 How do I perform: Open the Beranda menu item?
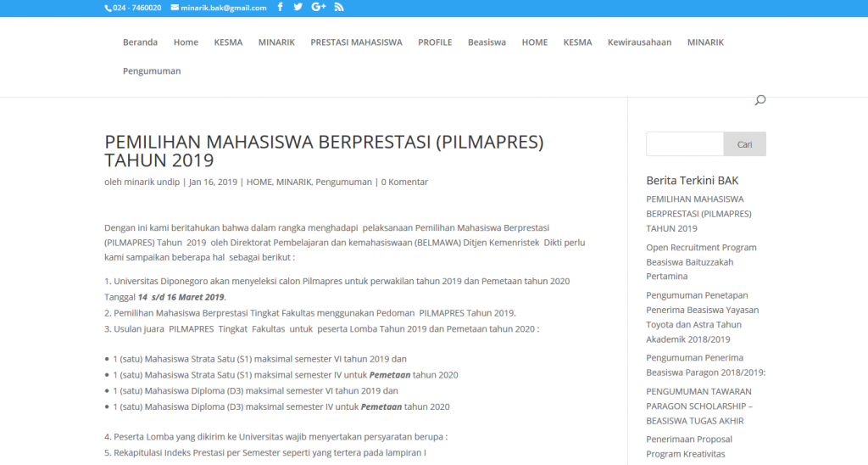140,42
